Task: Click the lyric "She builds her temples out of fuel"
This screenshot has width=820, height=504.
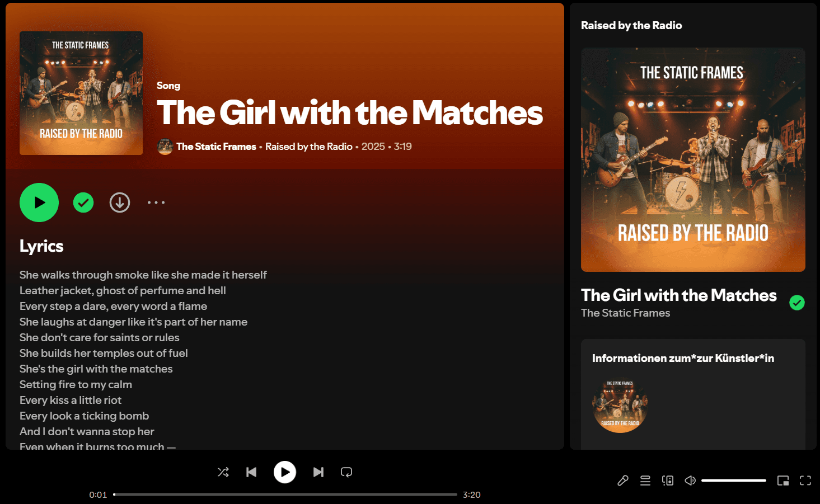Action: pos(104,353)
